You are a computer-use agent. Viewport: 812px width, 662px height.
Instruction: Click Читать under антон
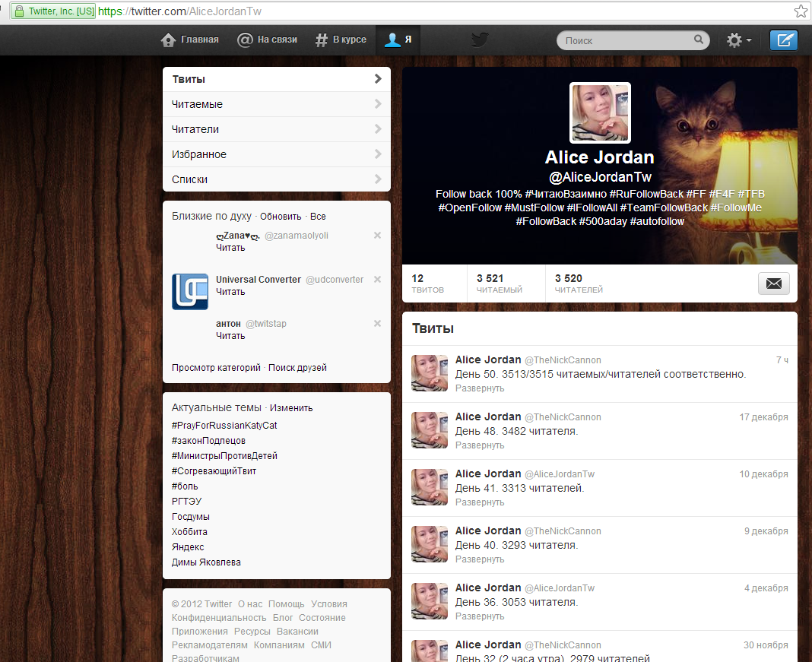[230, 336]
